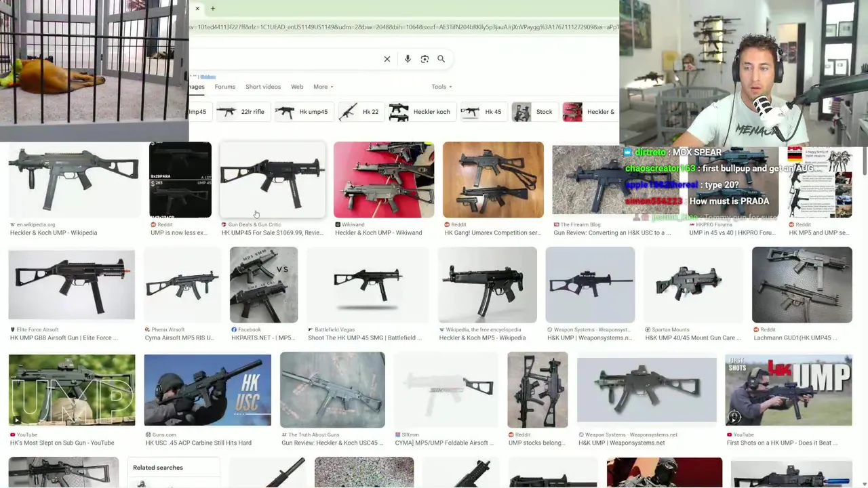
Task: Open a new browser tab with plus
Action: pyautogui.click(x=212, y=9)
